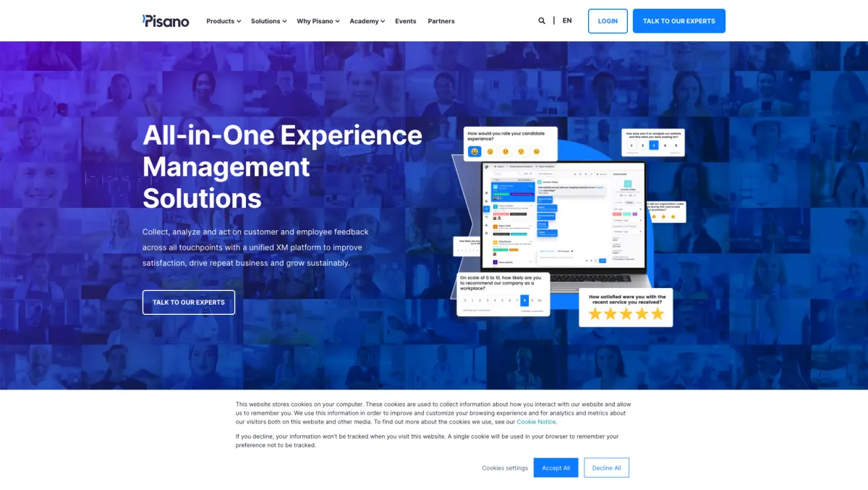Open the Academy dropdown
This screenshot has height=490, width=868.
pyautogui.click(x=366, y=21)
